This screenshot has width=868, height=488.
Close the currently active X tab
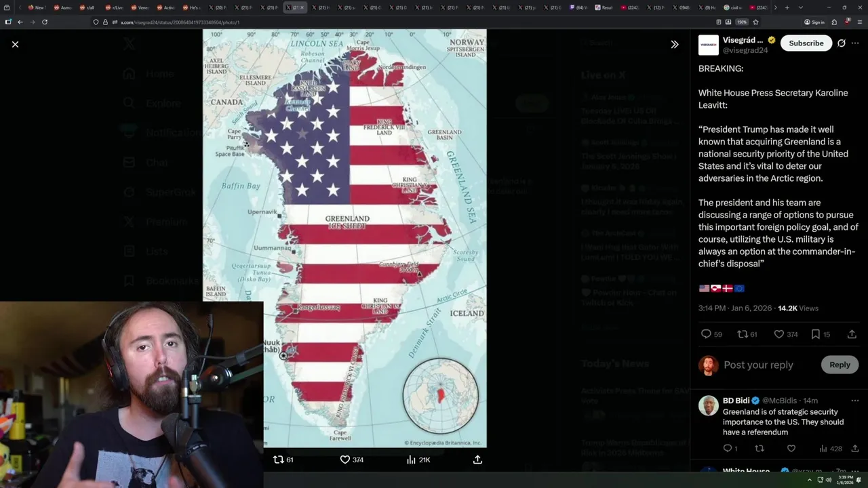[302, 7]
